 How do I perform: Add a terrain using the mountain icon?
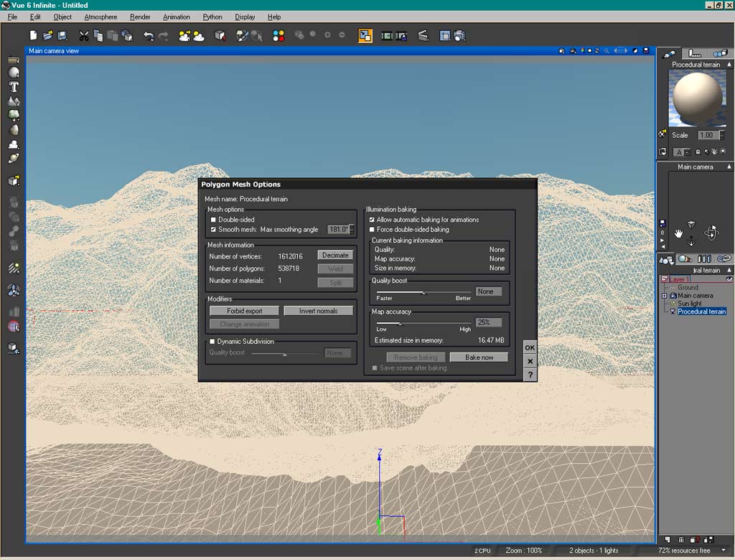(13, 101)
